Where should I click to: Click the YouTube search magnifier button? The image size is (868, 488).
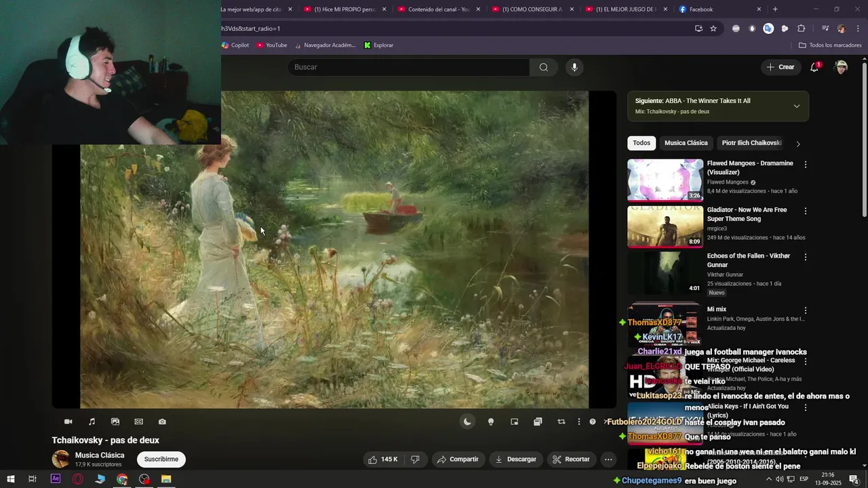(x=543, y=67)
